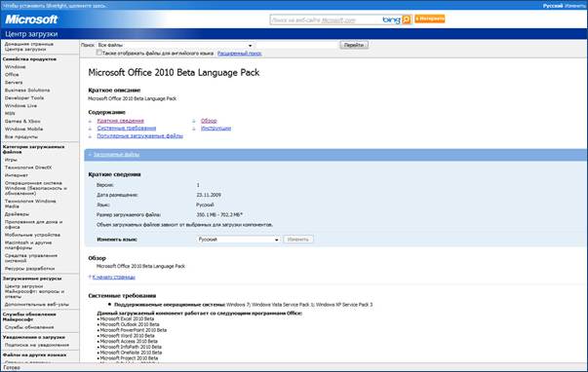The width and height of the screenshot is (588, 372).
Task: Open 'Центр загрузки' header link
Action: (31, 34)
